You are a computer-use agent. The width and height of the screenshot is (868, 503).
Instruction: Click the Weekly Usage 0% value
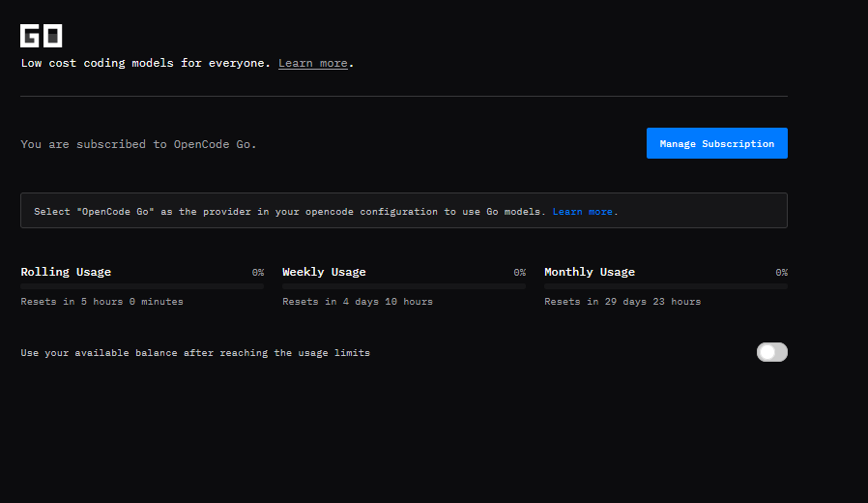tap(520, 273)
